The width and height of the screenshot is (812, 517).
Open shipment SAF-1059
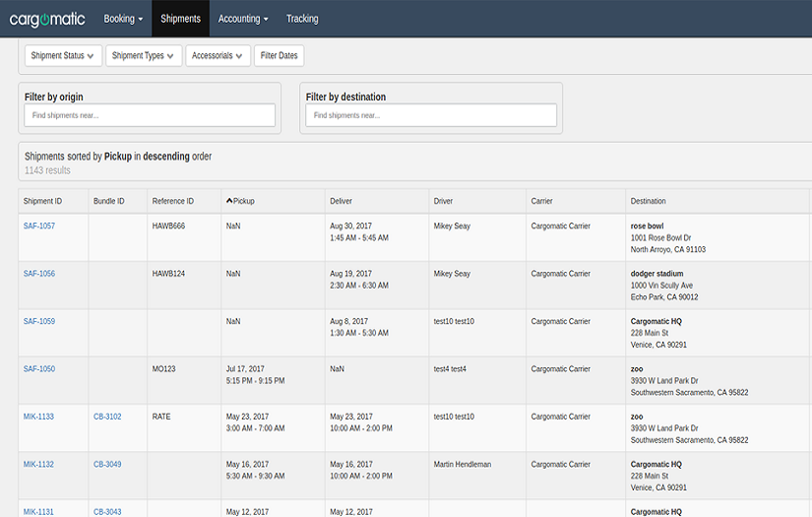tap(38, 321)
